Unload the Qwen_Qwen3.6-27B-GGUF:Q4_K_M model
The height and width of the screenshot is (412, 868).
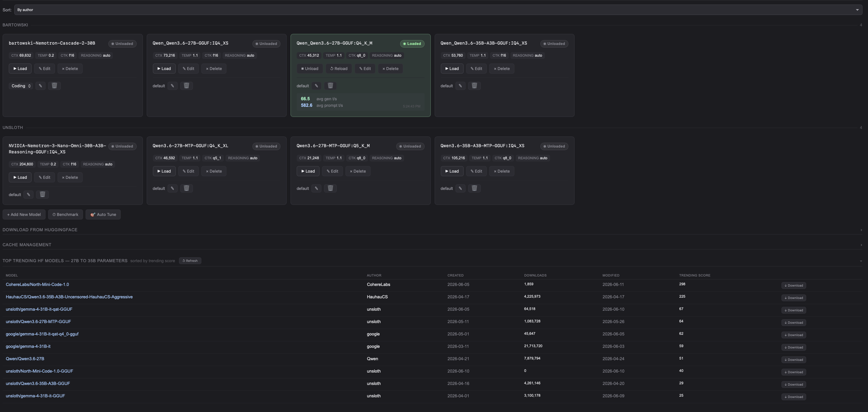pyautogui.click(x=310, y=68)
